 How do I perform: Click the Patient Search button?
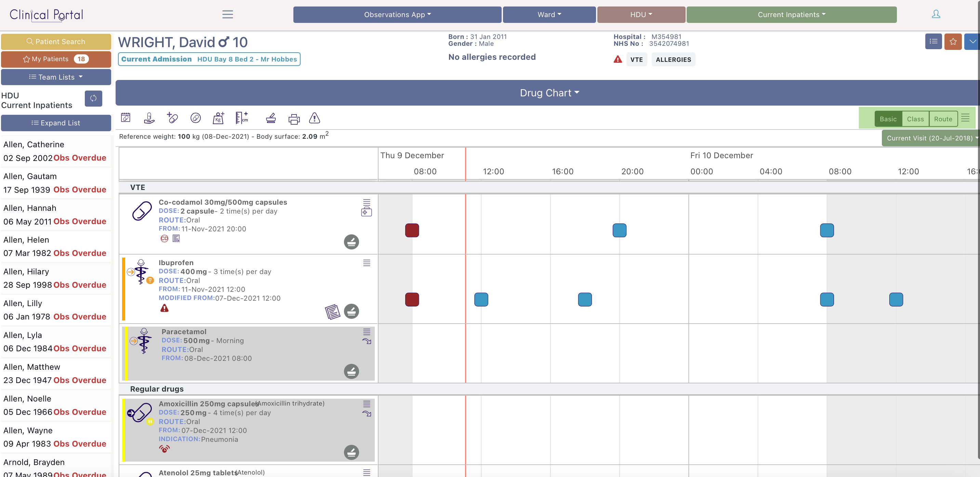tap(56, 41)
